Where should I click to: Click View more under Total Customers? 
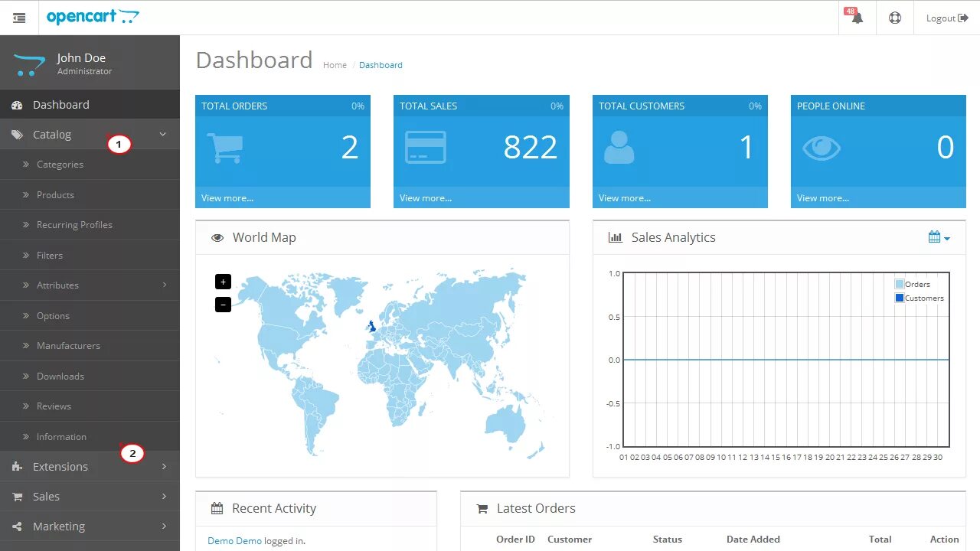pyautogui.click(x=625, y=197)
